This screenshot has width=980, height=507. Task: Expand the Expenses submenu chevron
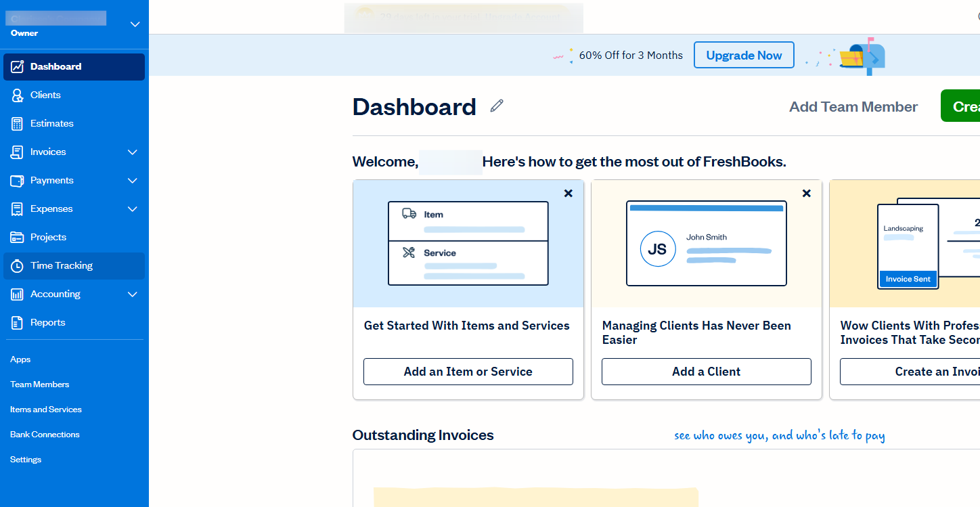(133, 208)
